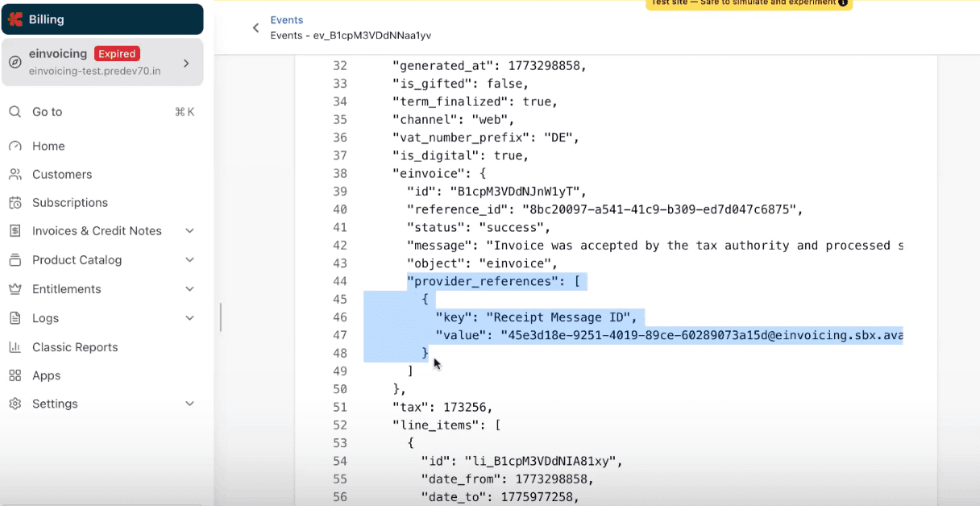Click the Subscriptions calendar icon
Viewport: 980px width, 506px height.
click(x=15, y=202)
